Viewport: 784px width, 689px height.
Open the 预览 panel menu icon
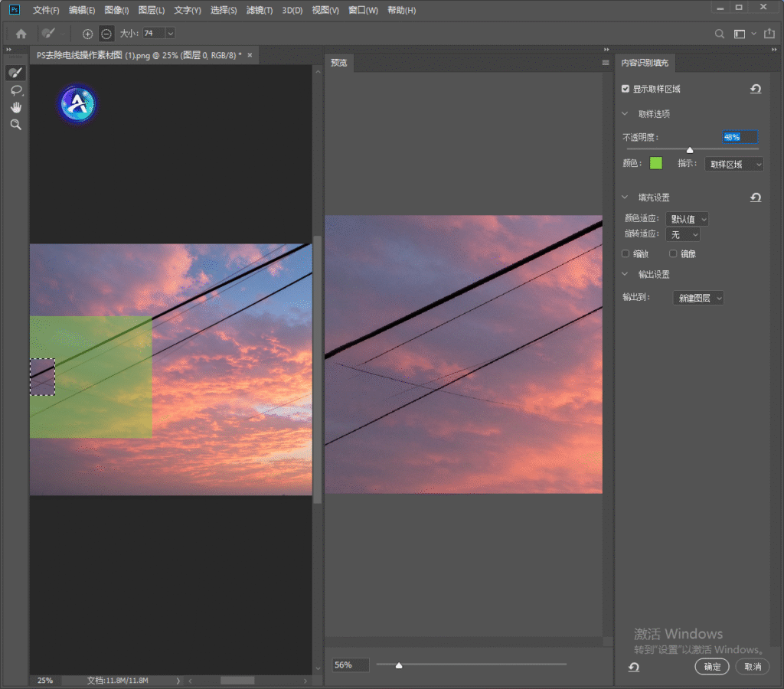click(606, 63)
